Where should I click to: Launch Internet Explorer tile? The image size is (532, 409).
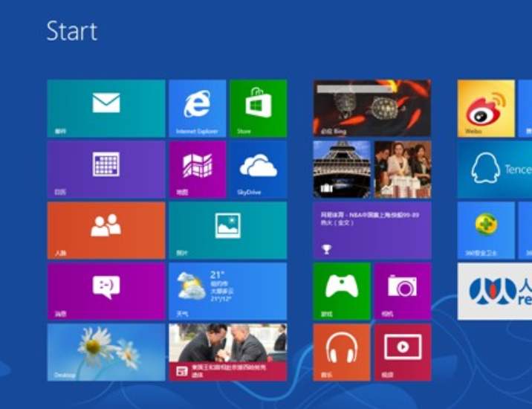[x=198, y=109]
